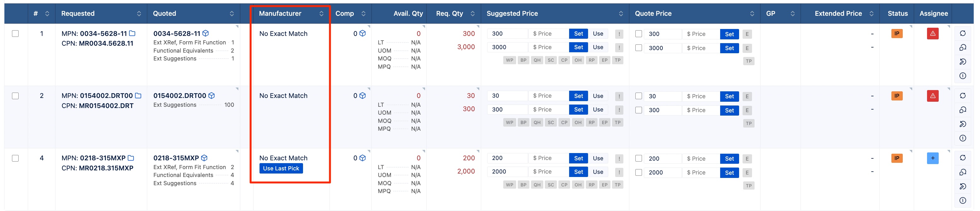Open the info icon in row 2
980x211 pixels.
pyautogui.click(x=962, y=138)
